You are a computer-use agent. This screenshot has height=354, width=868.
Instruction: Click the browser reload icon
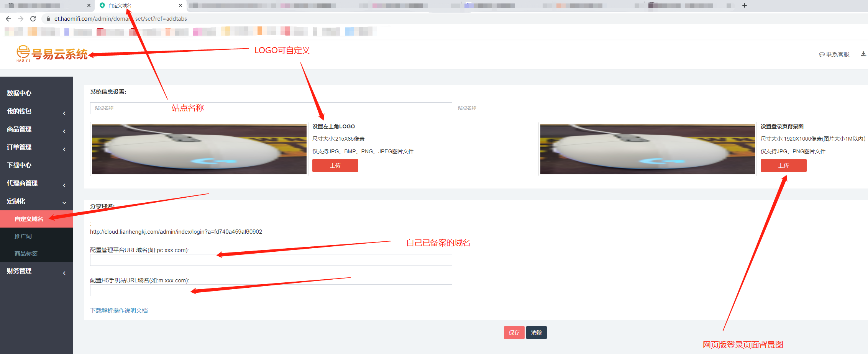pyautogui.click(x=33, y=19)
